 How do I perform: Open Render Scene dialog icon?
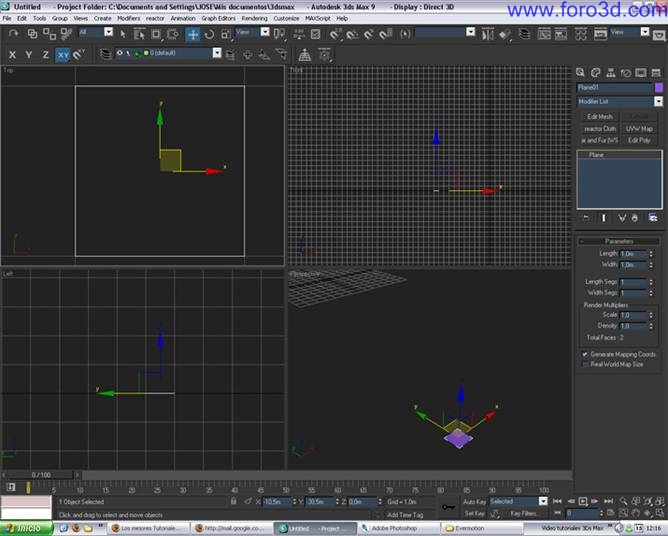(600, 34)
